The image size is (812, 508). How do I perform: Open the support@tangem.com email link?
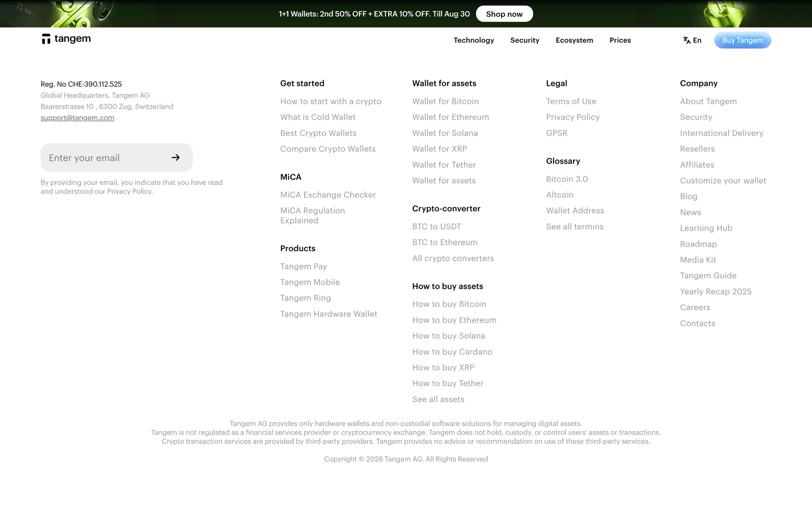click(77, 117)
